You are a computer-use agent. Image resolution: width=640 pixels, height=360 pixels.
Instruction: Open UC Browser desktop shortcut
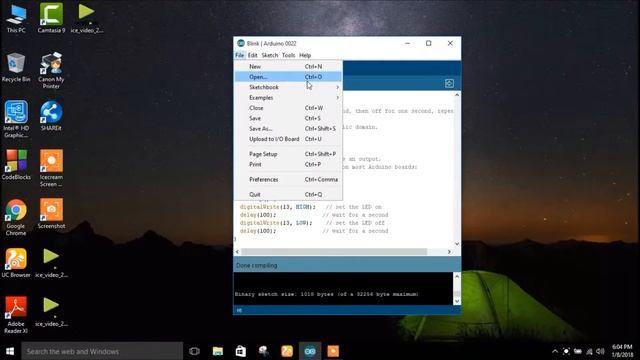(x=16, y=263)
